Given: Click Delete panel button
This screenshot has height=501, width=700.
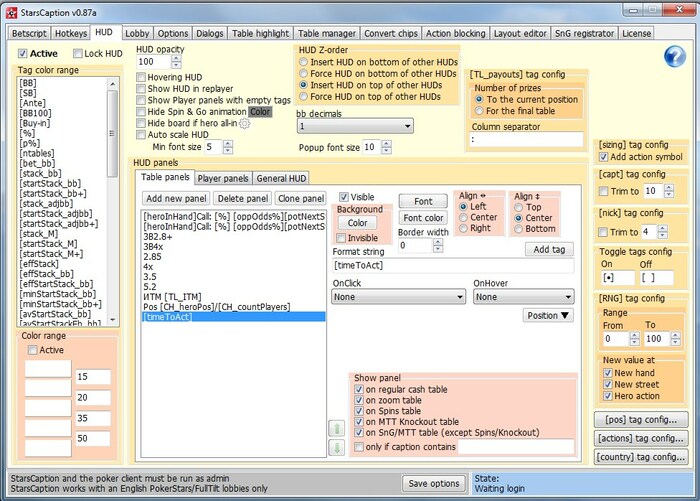Looking at the screenshot, I should (243, 198).
